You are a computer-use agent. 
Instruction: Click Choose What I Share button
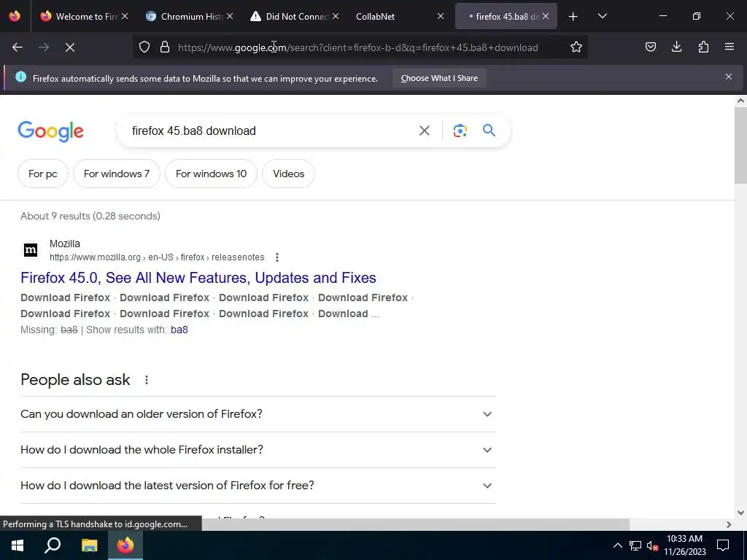click(x=438, y=78)
